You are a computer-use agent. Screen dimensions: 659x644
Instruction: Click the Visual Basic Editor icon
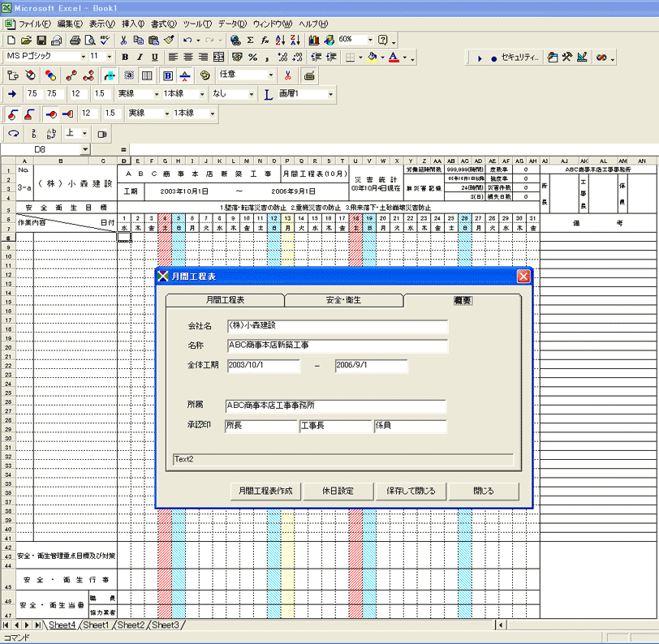[x=552, y=58]
